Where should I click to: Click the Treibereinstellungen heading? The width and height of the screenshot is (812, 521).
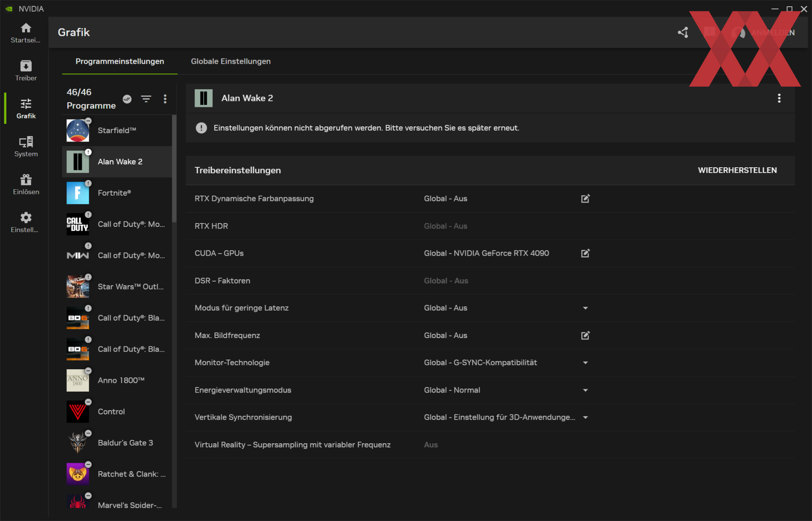[x=237, y=170]
